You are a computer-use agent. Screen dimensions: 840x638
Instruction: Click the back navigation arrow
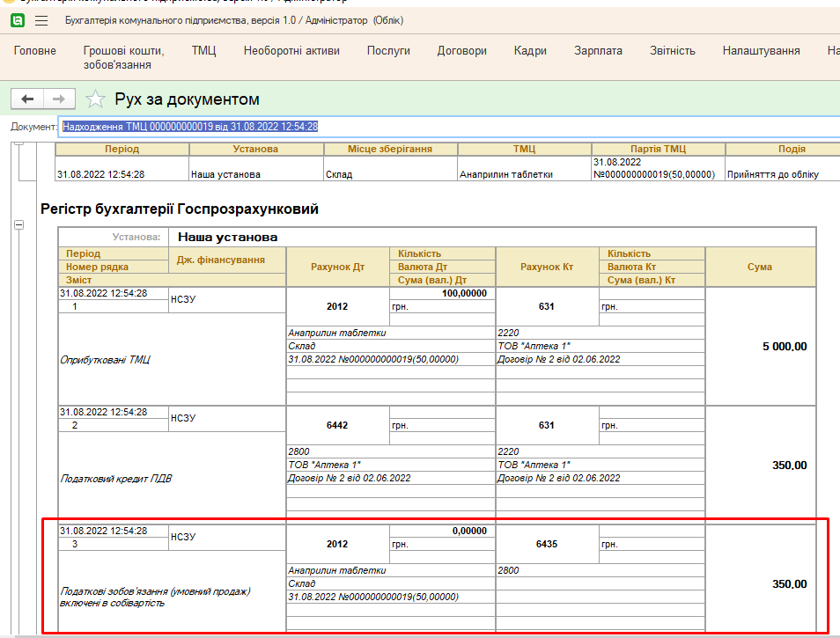click(26, 99)
